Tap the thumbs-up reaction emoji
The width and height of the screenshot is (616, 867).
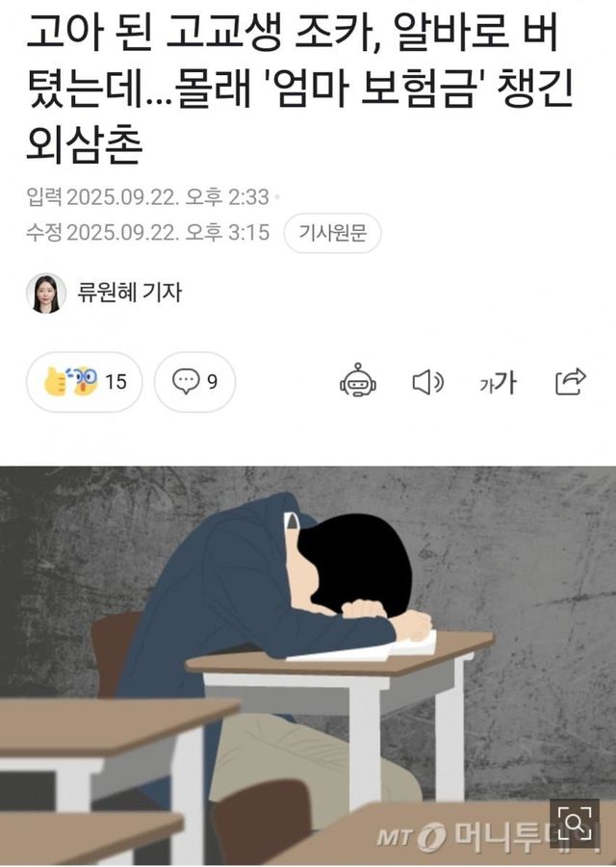(x=57, y=381)
